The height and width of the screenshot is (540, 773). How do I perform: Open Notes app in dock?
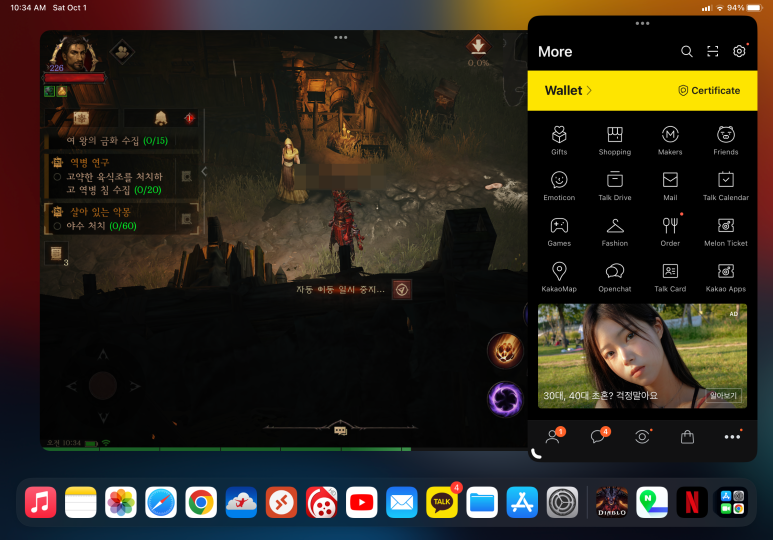pos(80,502)
